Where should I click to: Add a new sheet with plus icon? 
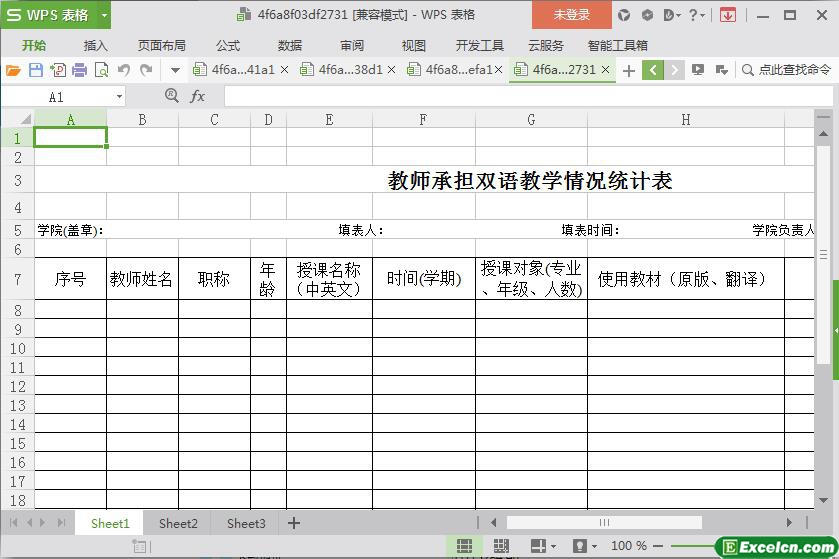coord(294,523)
